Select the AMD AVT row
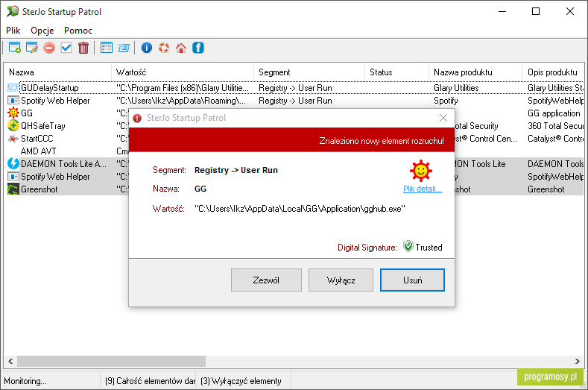The height and width of the screenshot is (390, 588). point(38,151)
